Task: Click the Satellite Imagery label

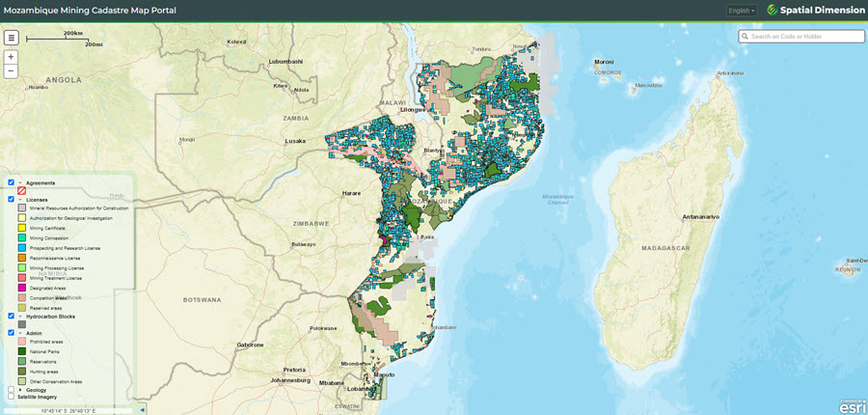Action: (37, 397)
